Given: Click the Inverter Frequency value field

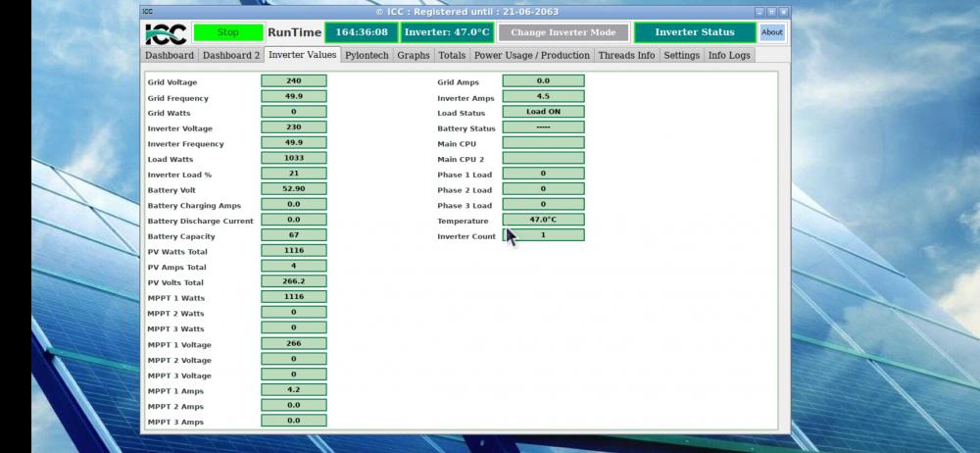Looking at the screenshot, I should click(x=294, y=142).
